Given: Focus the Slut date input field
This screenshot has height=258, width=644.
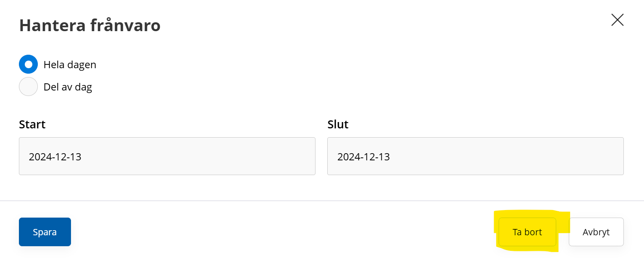Looking at the screenshot, I should tap(476, 156).
